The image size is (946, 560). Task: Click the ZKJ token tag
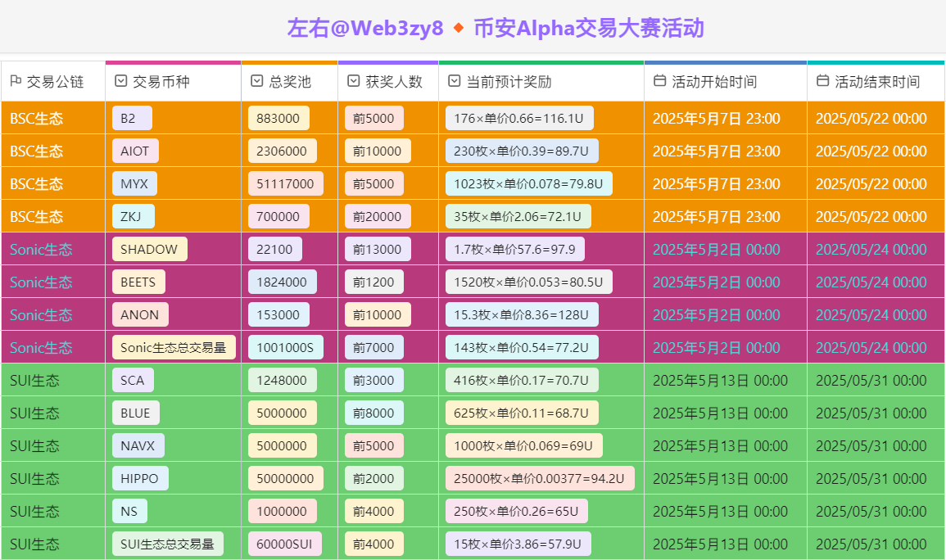click(134, 216)
